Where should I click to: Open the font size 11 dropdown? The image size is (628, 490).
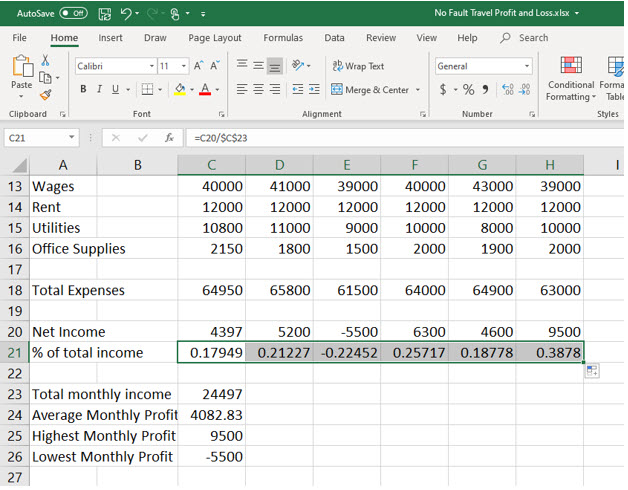(x=183, y=66)
